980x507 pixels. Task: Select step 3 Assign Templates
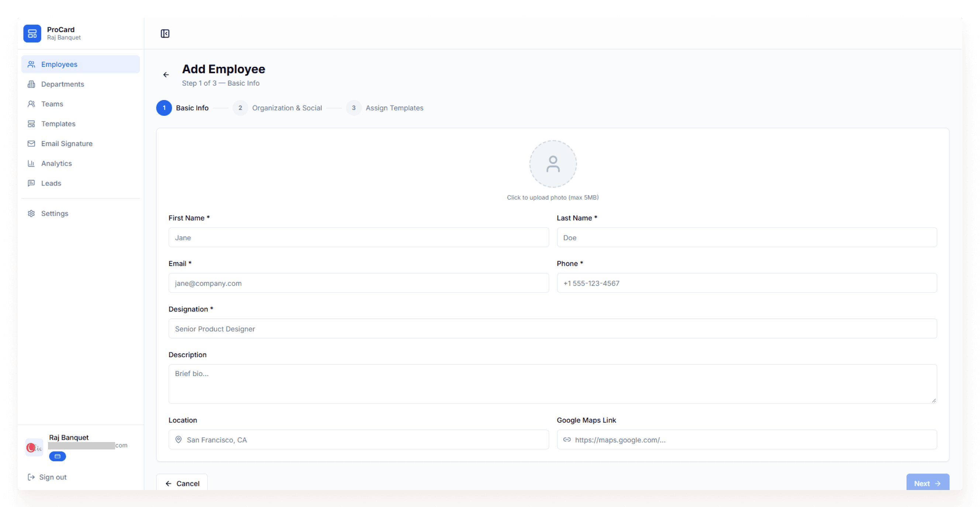tap(384, 108)
